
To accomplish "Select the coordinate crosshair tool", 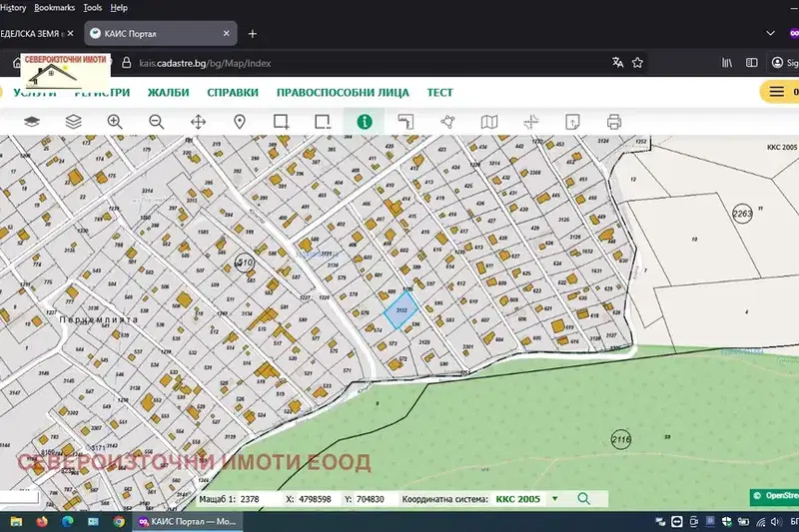I will pos(531,122).
